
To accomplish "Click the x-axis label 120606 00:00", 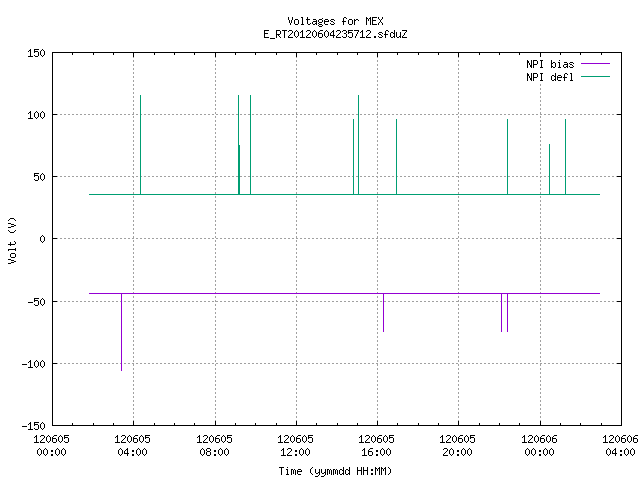I will tap(539, 445).
